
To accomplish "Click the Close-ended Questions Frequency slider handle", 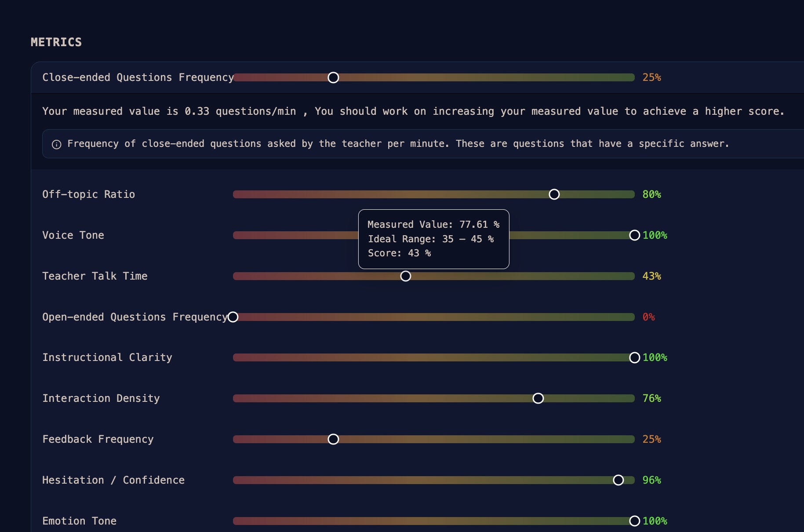I will (x=333, y=77).
